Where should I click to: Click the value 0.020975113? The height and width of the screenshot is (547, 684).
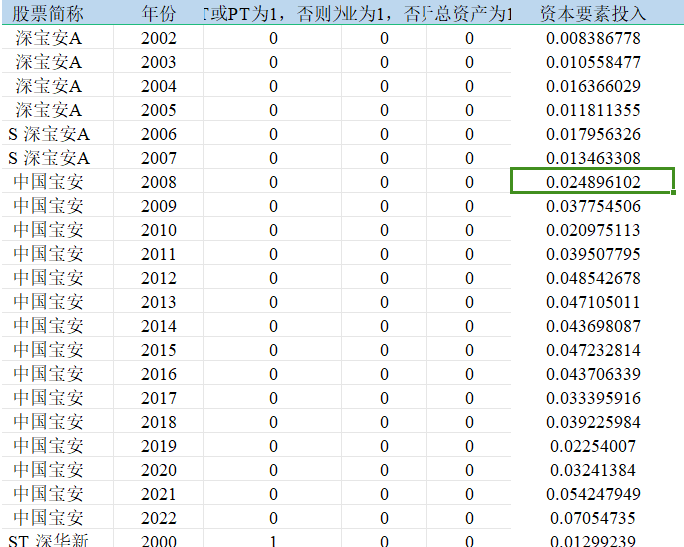(x=593, y=230)
